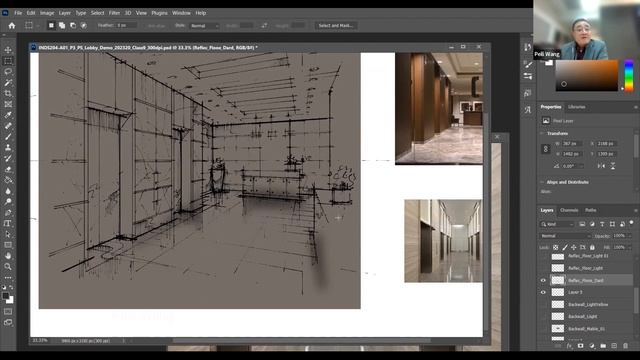Open the Window menu

tap(181, 13)
